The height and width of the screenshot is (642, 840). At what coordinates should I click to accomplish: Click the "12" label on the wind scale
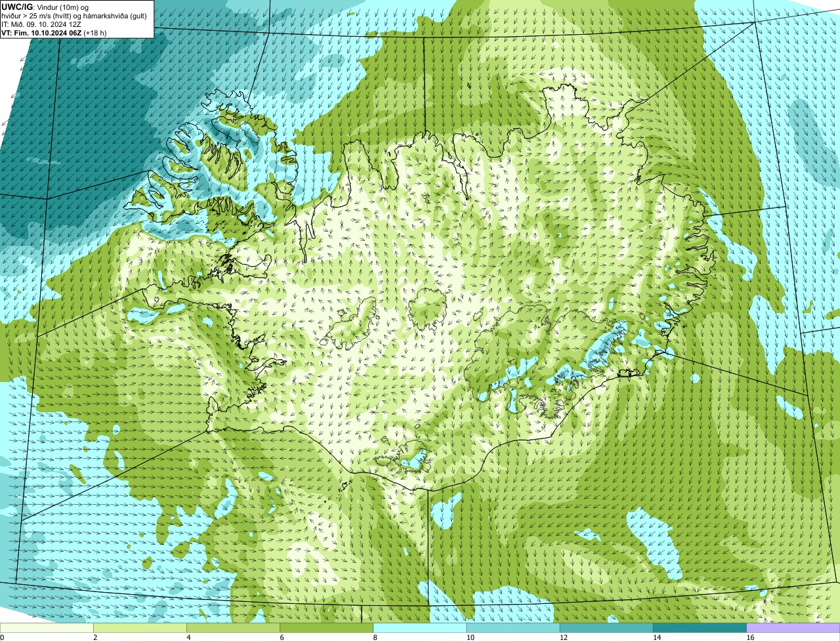[564, 637]
